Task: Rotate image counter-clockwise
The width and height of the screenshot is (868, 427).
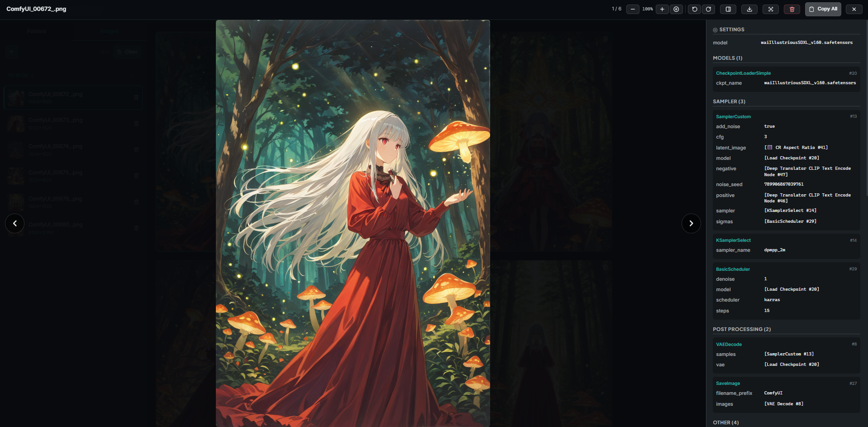Action: click(695, 9)
